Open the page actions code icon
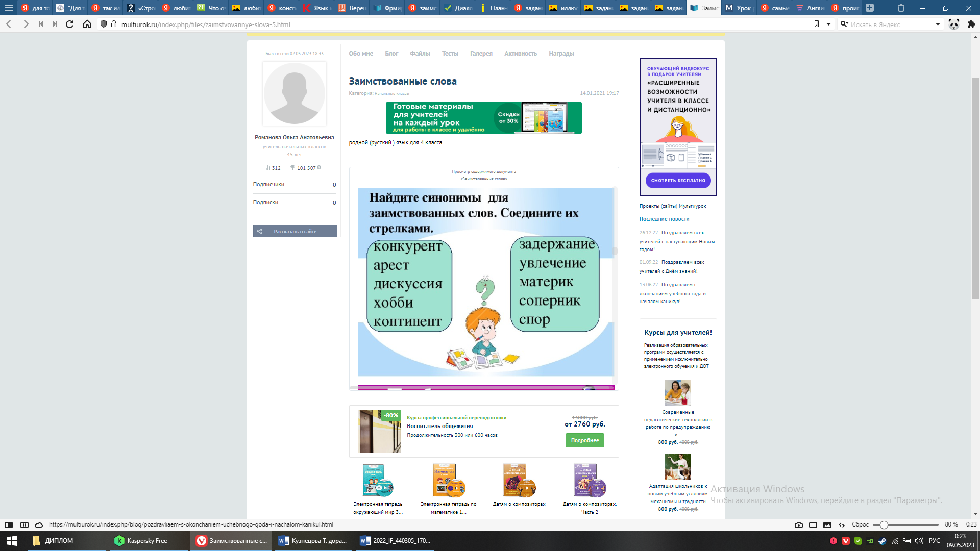Image resolution: width=980 pixels, height=551 pixels. pyautogui.click(x=842, y=524)
